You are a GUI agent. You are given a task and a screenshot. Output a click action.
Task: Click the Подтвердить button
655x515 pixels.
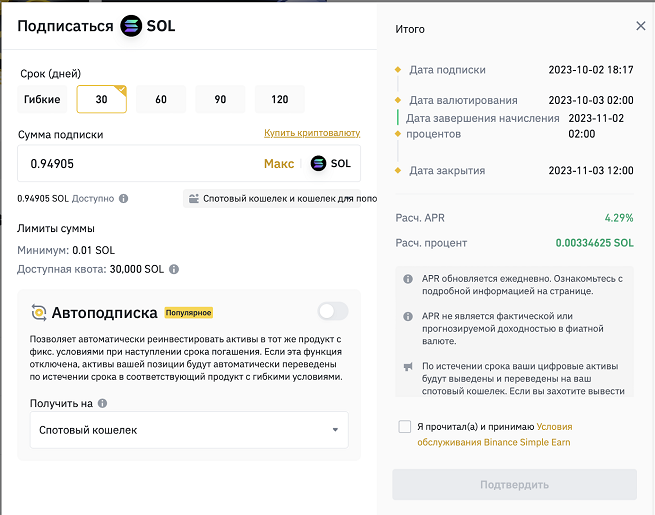tap(514, 485)
